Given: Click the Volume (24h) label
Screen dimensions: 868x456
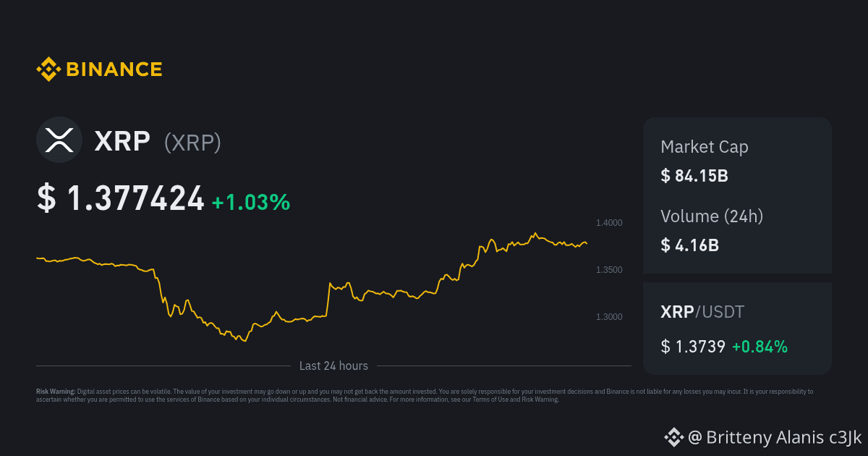Looking at the screenshot, I should pos(712,216).
